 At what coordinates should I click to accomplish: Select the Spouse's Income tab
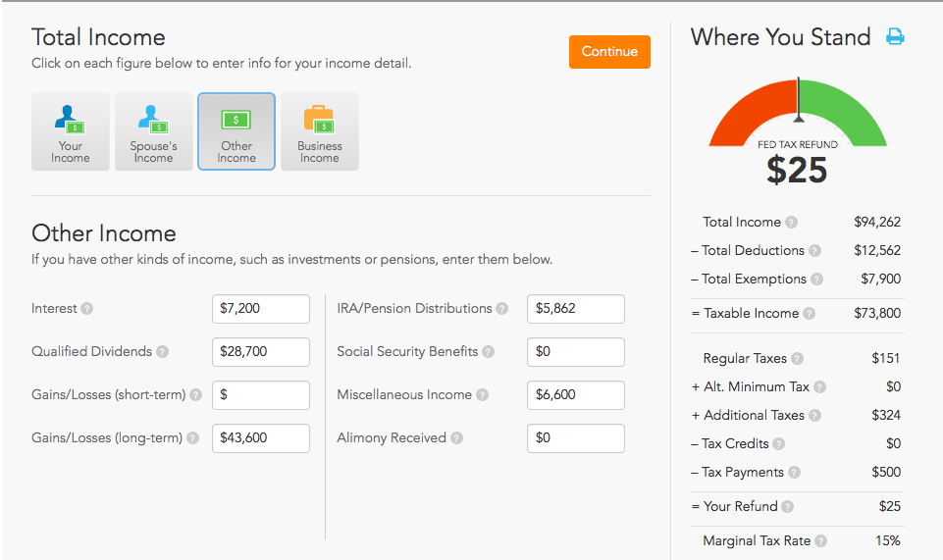tap(153, 131)
